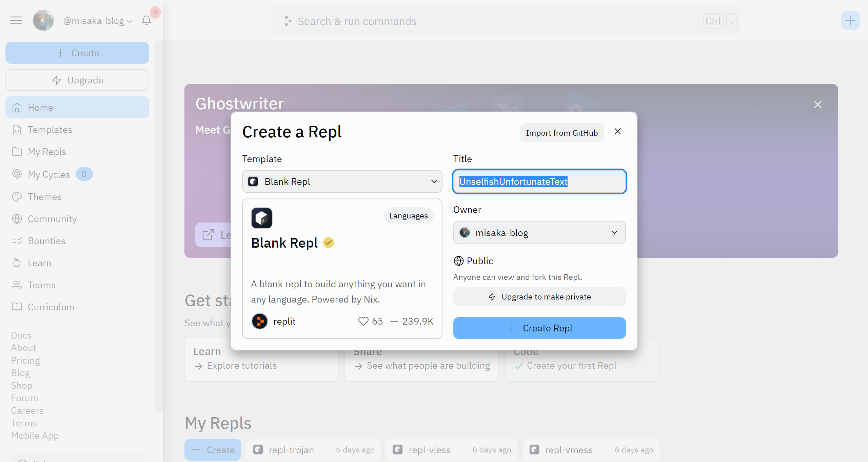Click the heart like icon on Blank Repl
868x462 pixels.
click(x=363, y=321)
